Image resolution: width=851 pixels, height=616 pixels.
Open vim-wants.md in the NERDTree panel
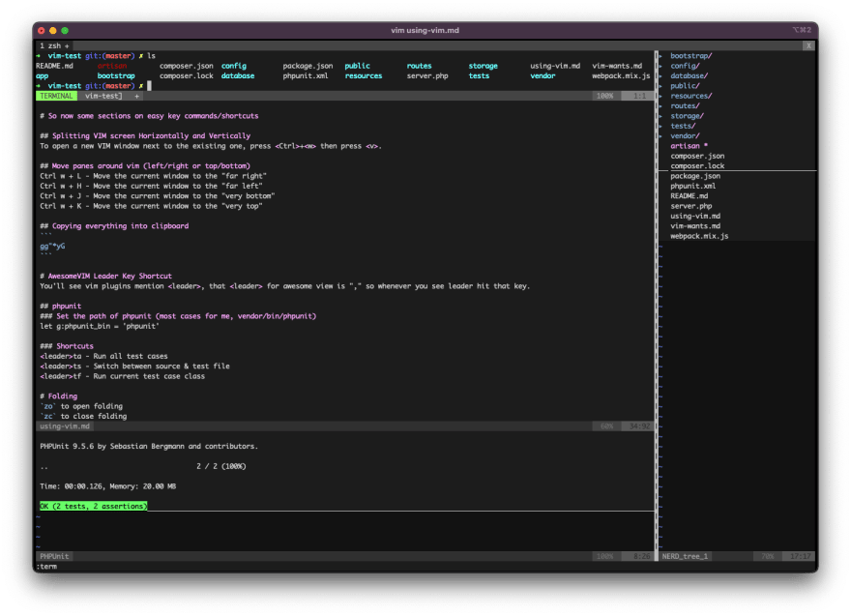[695, 226]
